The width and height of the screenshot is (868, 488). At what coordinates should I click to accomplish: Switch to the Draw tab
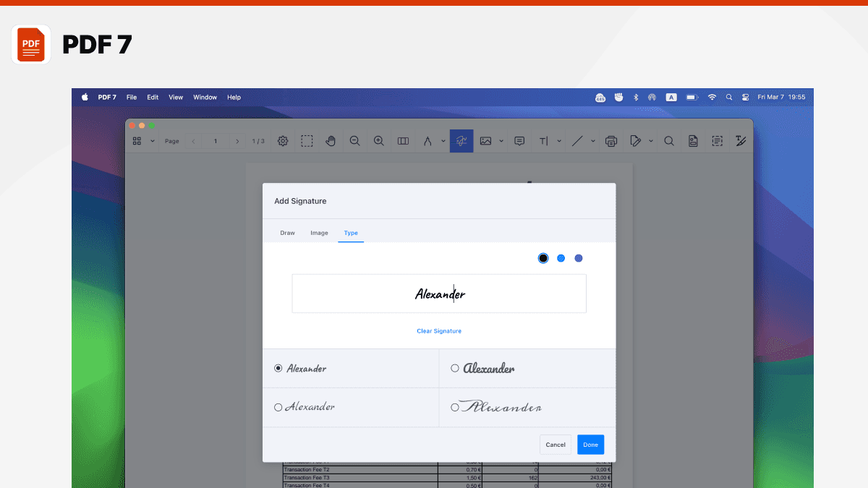click(287, 233)
